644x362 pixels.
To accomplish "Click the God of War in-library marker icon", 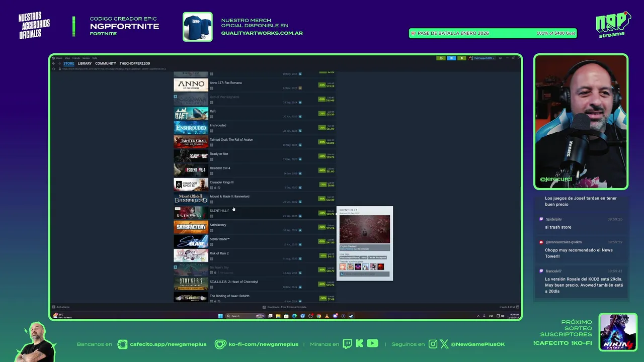I will 175,97.
